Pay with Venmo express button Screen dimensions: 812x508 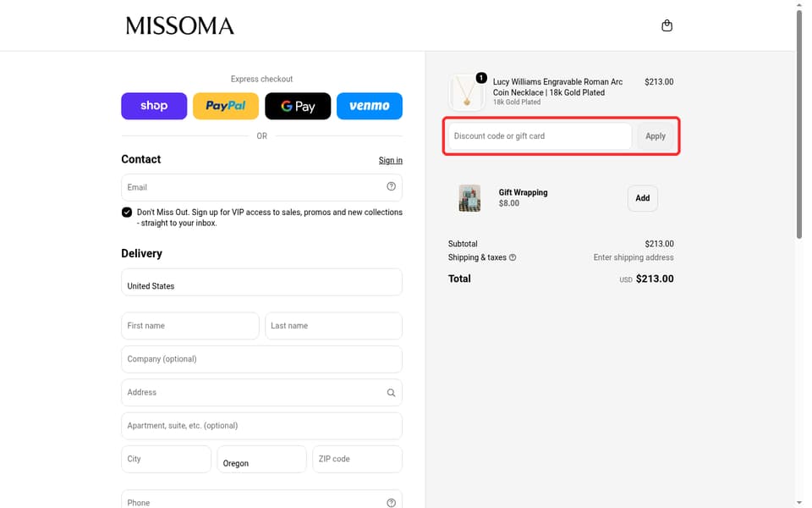click(370, 106)
